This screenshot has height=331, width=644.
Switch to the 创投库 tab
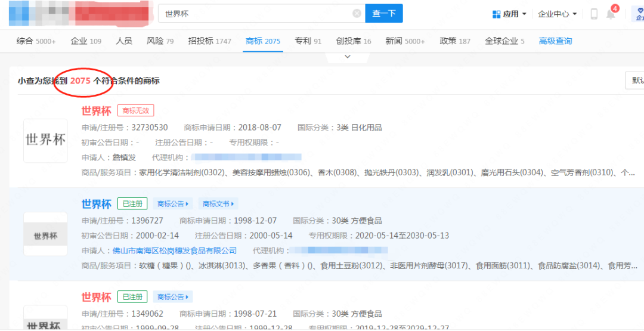353,41
